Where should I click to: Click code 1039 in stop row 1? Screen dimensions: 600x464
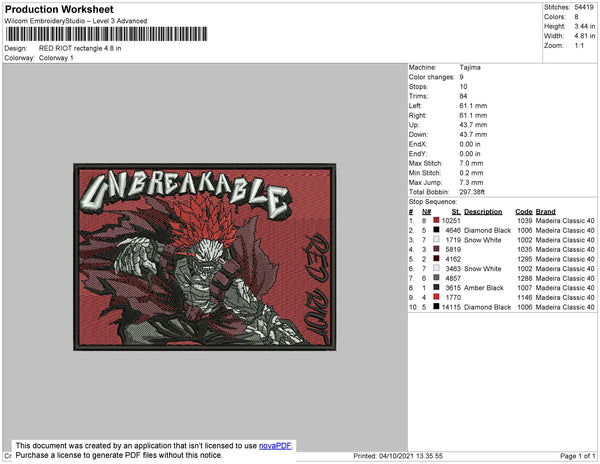(525, 221)
